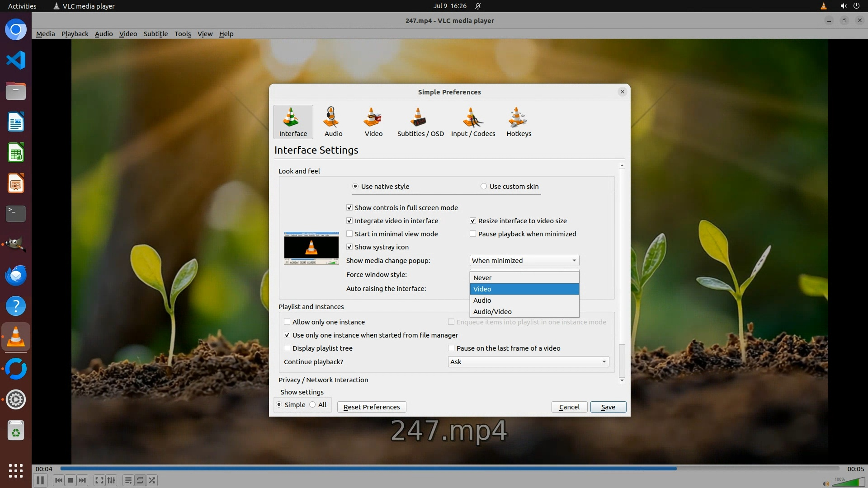868x488 pixels.
Task: Expand the Continue playback combo box
Action: point(528,362)
